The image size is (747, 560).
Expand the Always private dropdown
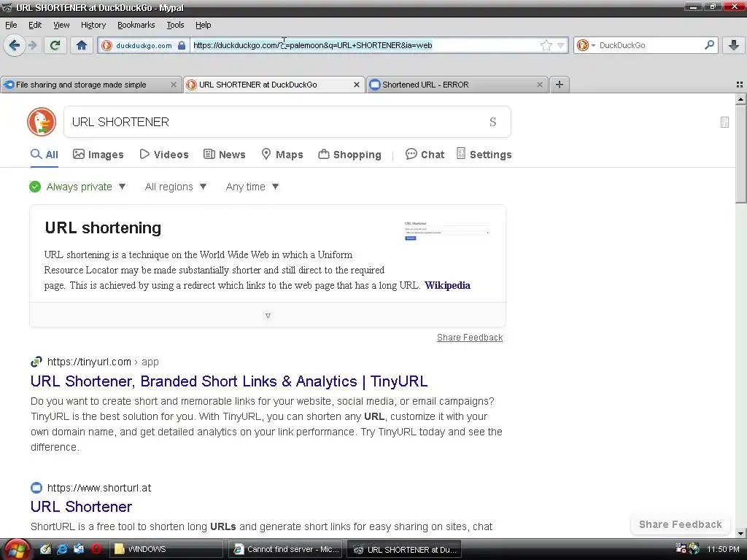(x=77, y=187)
